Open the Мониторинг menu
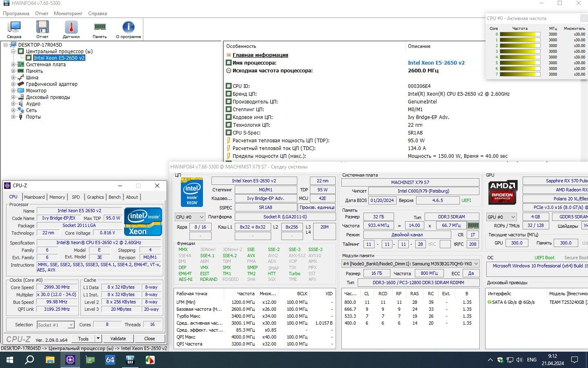Image resolution: width=588 pixels, height=368 pixels. coord(68,13)
